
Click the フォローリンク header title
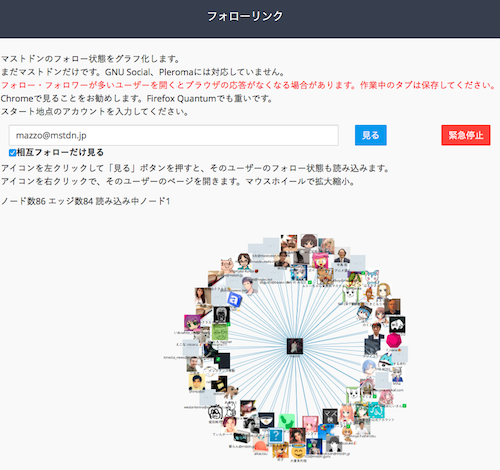(245, 16)
